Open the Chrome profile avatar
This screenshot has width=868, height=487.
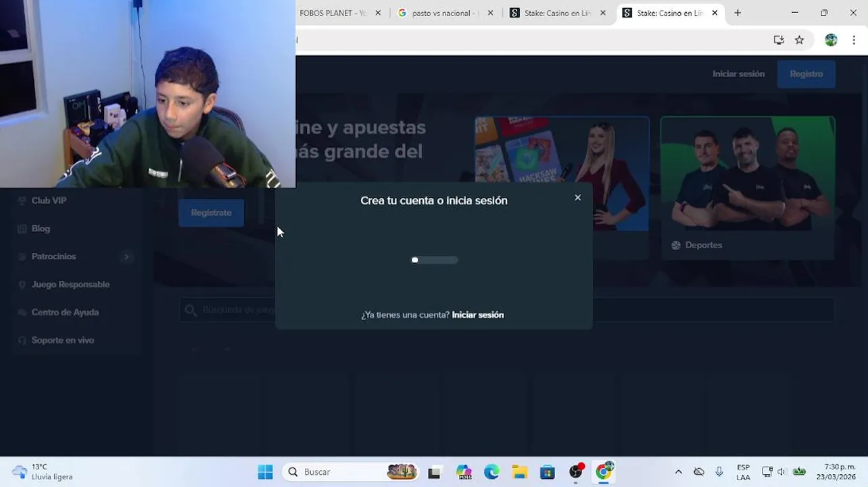pyautogui.click(x=831, y=40)
